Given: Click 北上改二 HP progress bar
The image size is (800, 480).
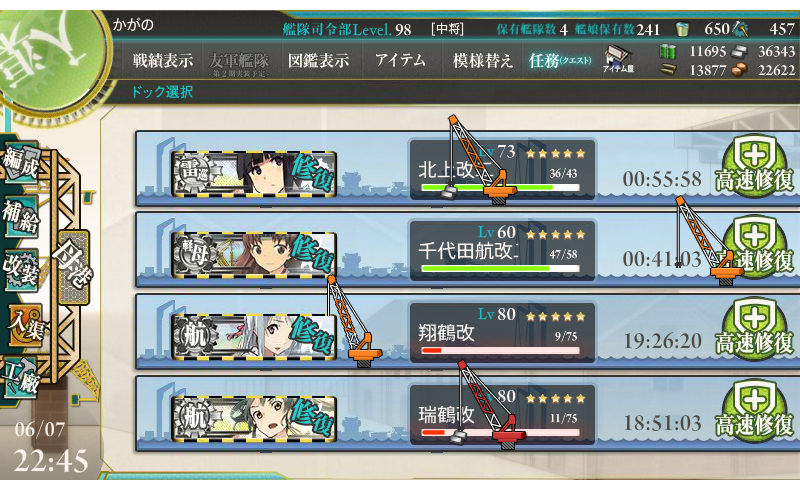Looking at the screenshot, I should tap(500, 188).
